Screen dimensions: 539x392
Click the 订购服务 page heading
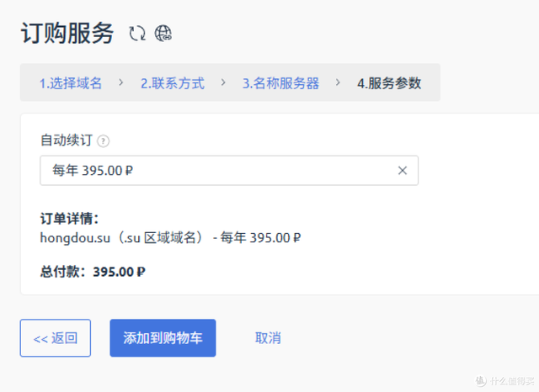[x=67, y=34]
